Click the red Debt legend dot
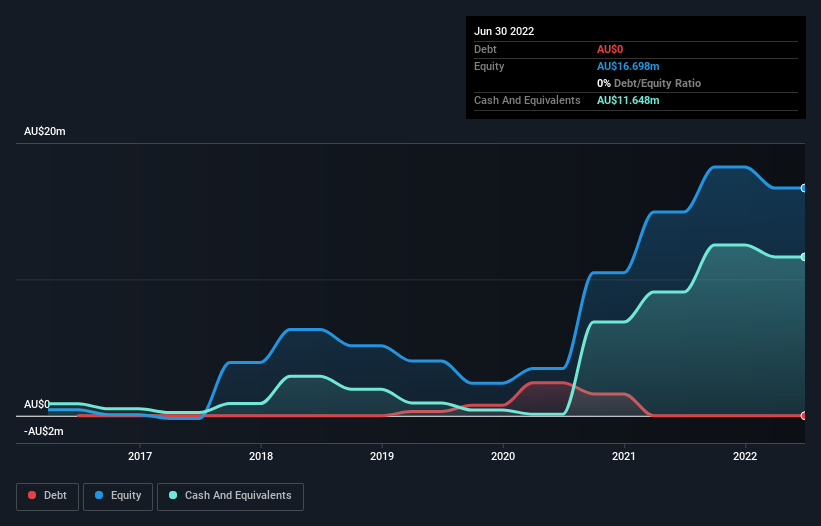Screen dimensions: 821x526 [32, 495]
